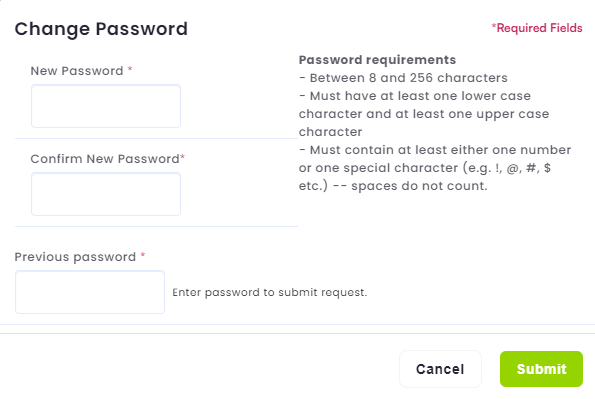Click the 'or one special character' example line
This screenshot has height=399, width=595.
(x=425, y=168)
